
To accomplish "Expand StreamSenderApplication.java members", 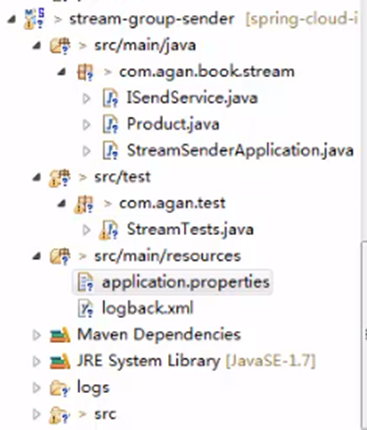I will point(86,151).
